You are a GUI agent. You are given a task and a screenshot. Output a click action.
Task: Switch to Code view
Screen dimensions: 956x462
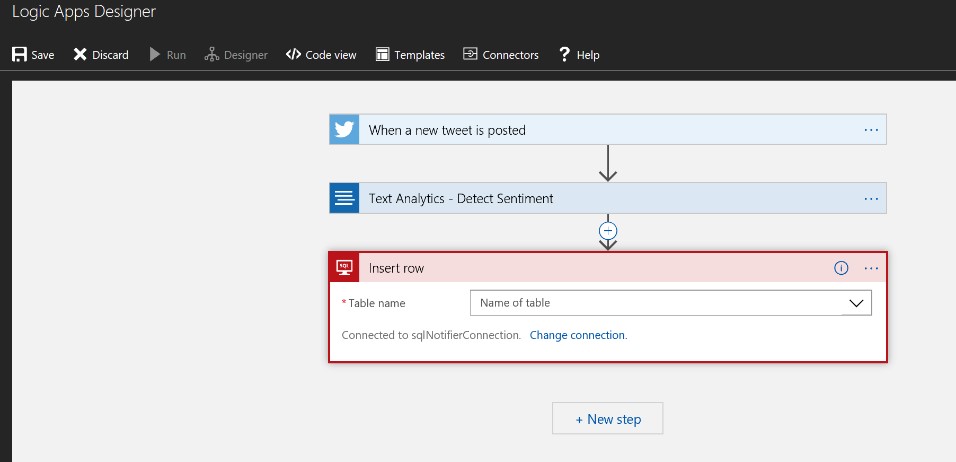321,54
